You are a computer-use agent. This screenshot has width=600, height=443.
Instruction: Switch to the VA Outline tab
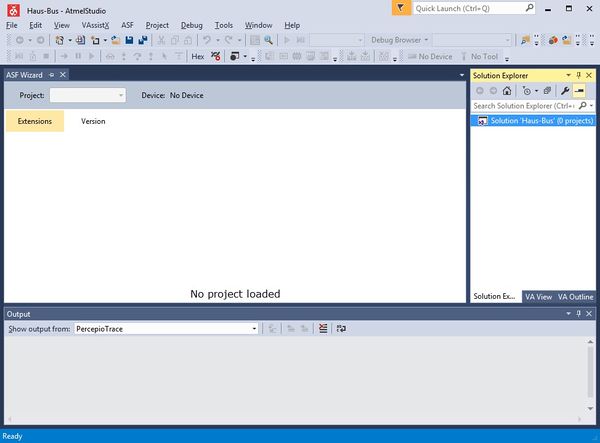576,296
